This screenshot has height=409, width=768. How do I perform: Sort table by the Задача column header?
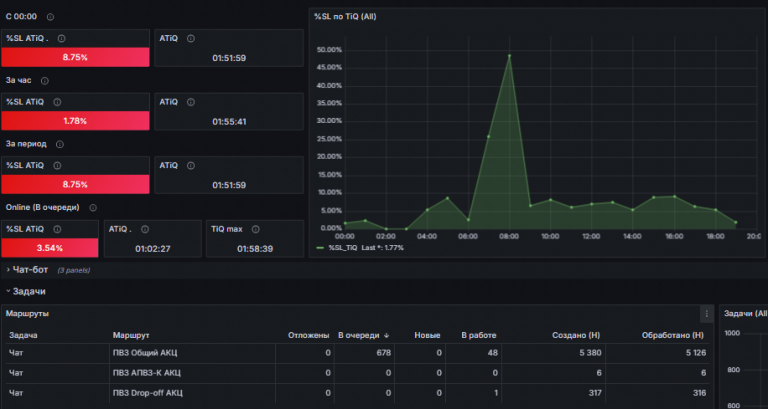coord(23,336)
